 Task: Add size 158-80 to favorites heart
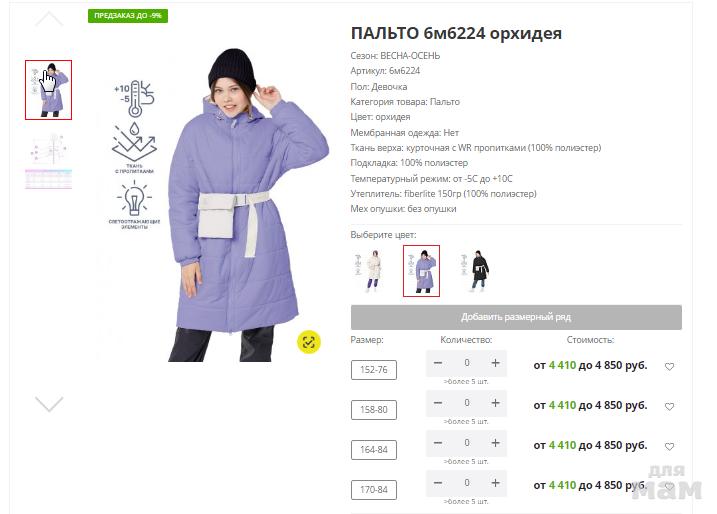pyautogui.click(x=669, y=406)
